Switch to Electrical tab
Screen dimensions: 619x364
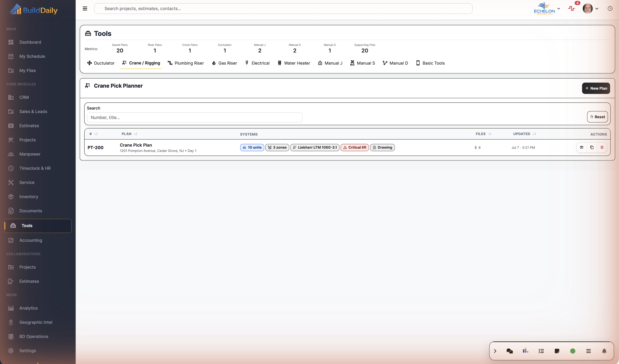pos(257,63)
